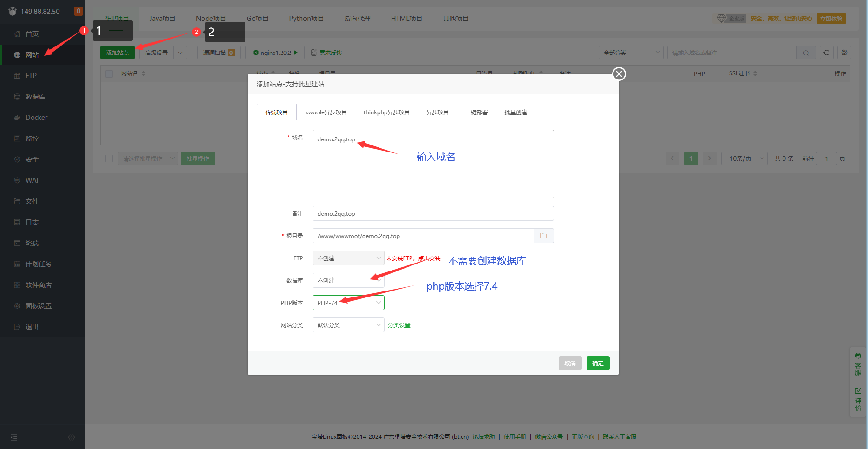Toggle the select-all checkbox in table header
The width and height of the screenshot is (868, 449).
(109, 73)
